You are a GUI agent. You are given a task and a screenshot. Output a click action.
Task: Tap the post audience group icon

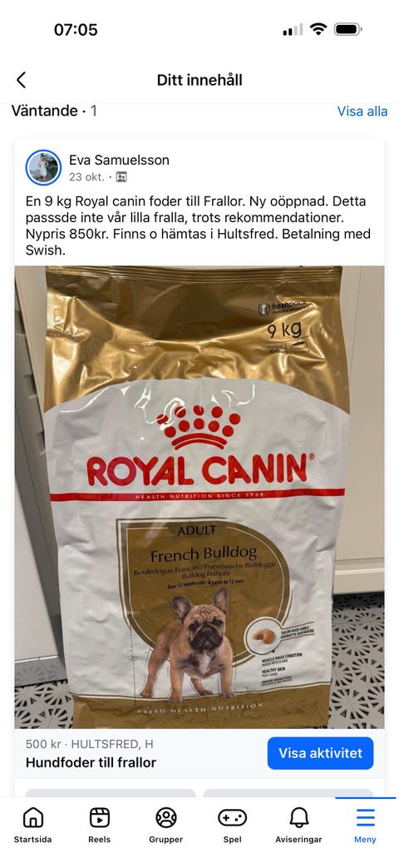click(x=121, y=177)
